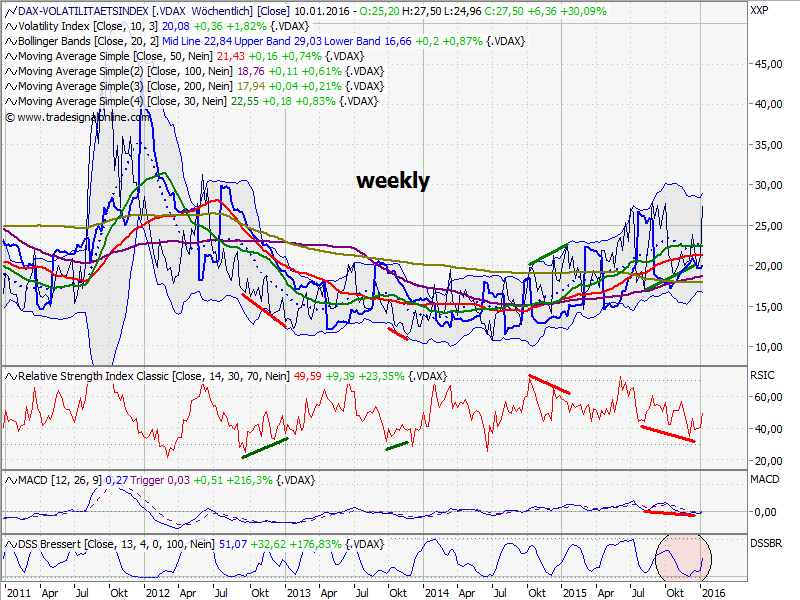
Task: Select the red RSI value 49,59 color indicator
Action: 307,376
